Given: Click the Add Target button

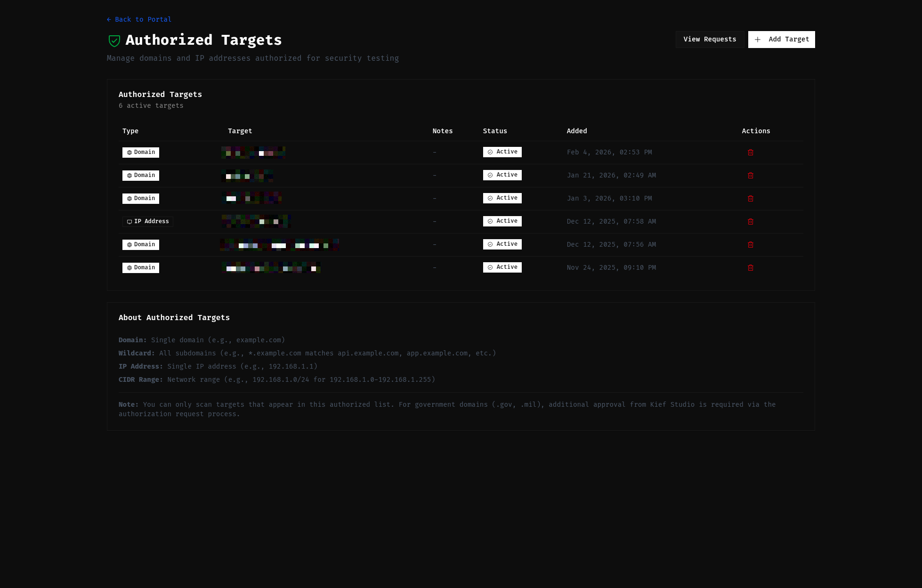Looking at the screenshot, I should [x=781, y=40].
